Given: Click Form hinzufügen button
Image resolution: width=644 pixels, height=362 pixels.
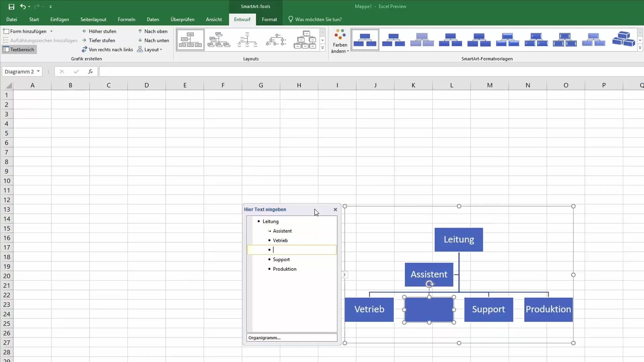Looking at the screenshot, I should point(25,31).
